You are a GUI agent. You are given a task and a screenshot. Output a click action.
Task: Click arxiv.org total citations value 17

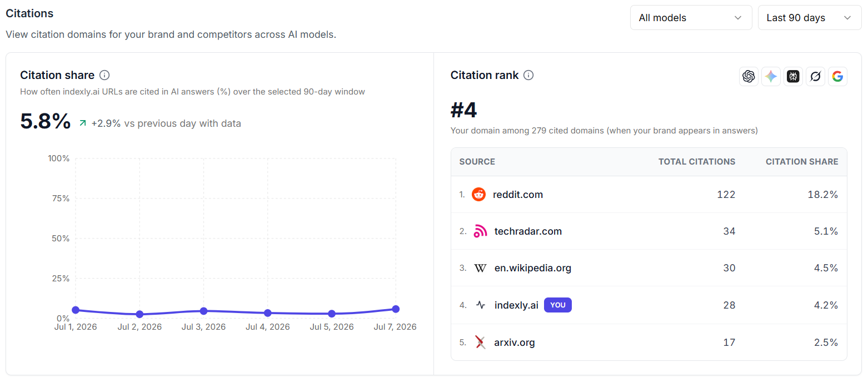730,343
